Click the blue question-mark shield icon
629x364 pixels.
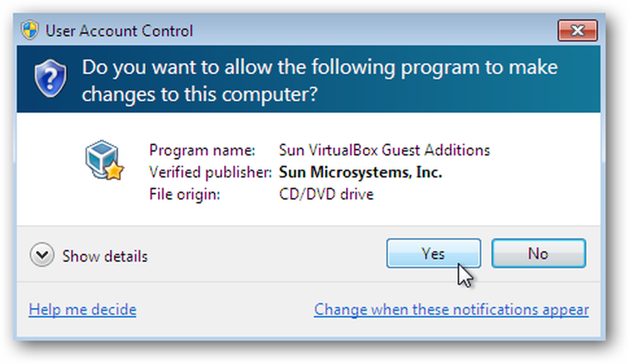(50, 78)
